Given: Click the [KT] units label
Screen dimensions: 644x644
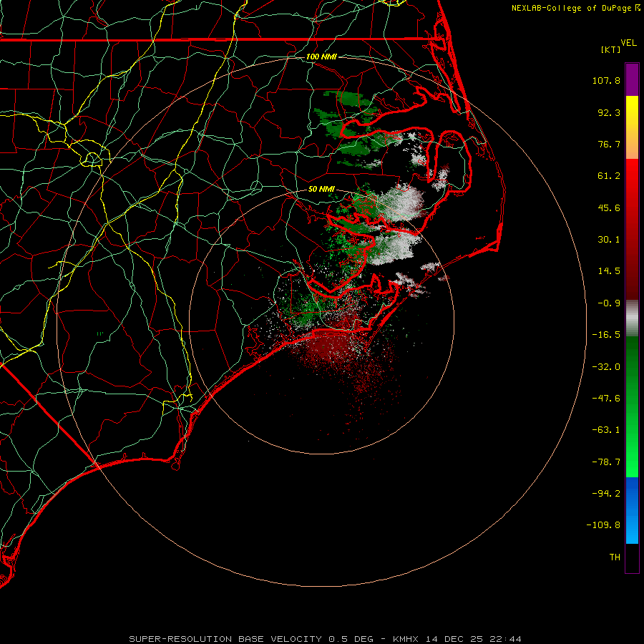Looking at the screenshot, I should click(611, 49).
